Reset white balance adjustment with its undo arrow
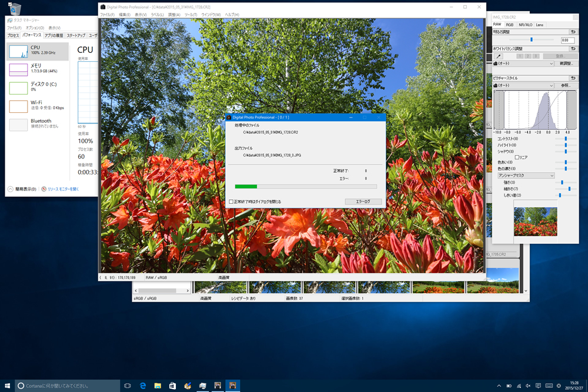 pos(573,49)
